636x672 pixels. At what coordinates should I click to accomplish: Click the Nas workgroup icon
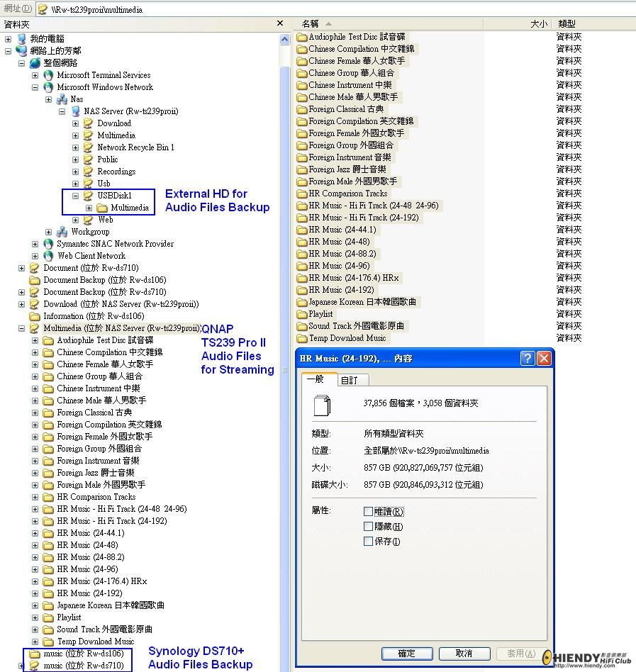pyautogui.click(x=62, y=99)
